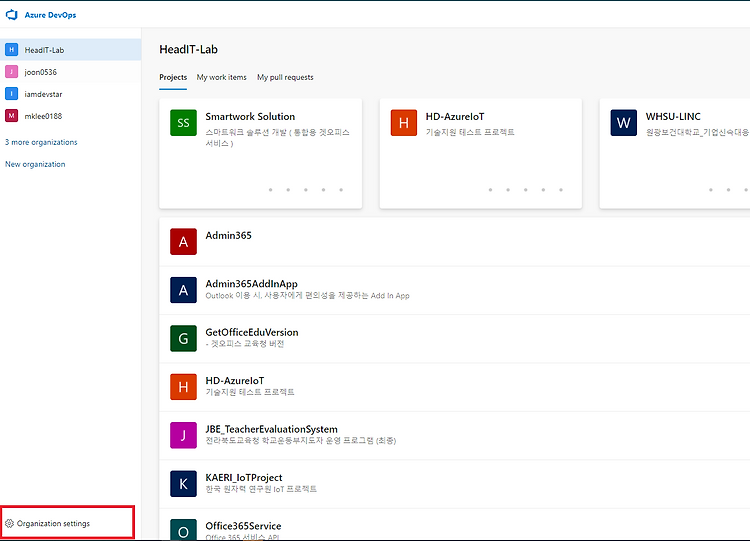
Task: Open the Smartwork Solution project card
Action: [x=261, y=154]
